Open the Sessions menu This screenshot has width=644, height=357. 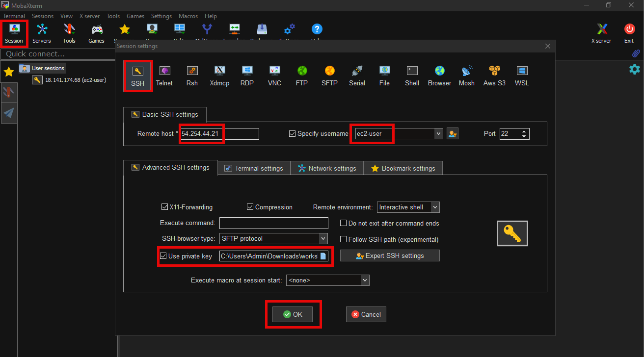tap(43, 16)
